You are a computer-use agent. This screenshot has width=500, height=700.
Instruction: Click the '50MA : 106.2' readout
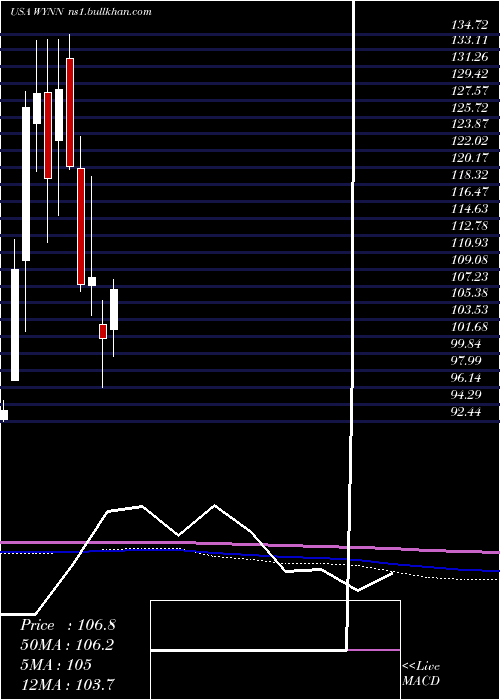pyautogui.click(x=67, y=645)
